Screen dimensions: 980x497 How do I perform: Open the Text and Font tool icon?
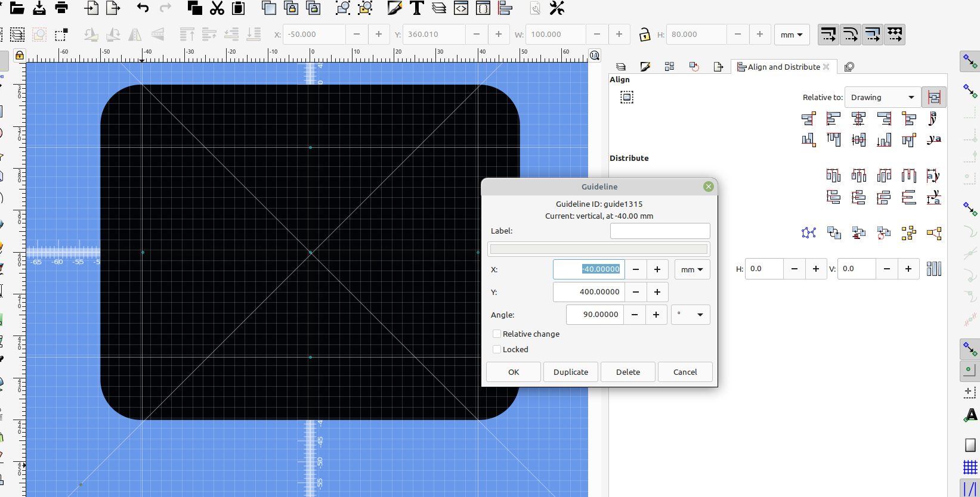pos(417,8)
